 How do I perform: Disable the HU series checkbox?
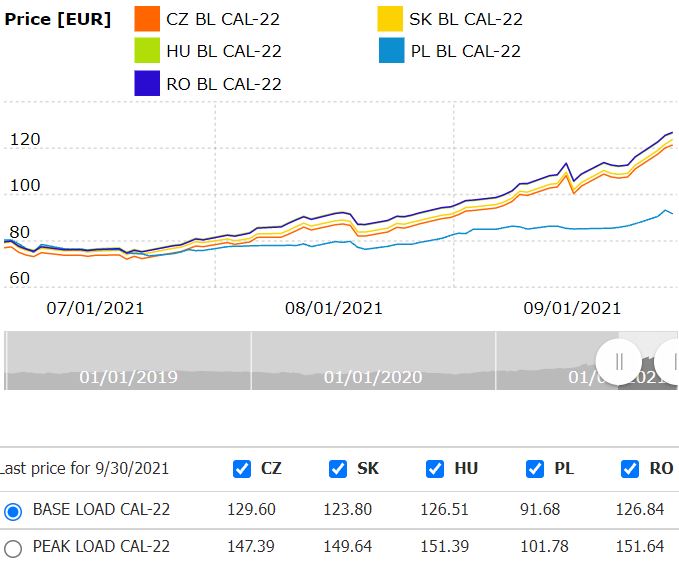(435, 469)
